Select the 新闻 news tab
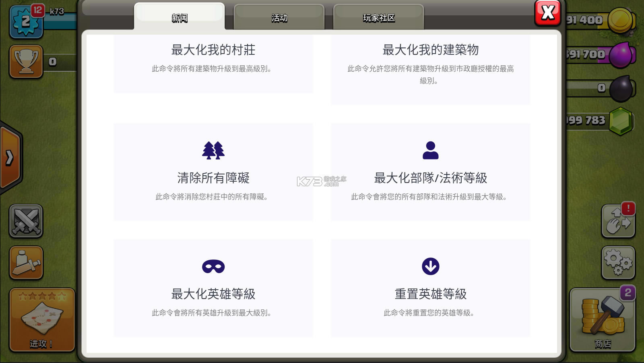 (180, 18)
